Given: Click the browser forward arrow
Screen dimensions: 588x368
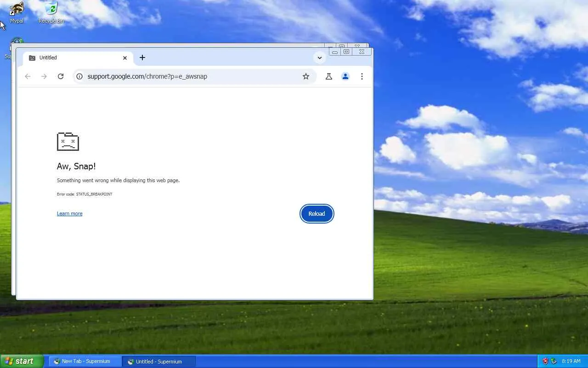Looking at the screenshot, I should click(44, 76).
